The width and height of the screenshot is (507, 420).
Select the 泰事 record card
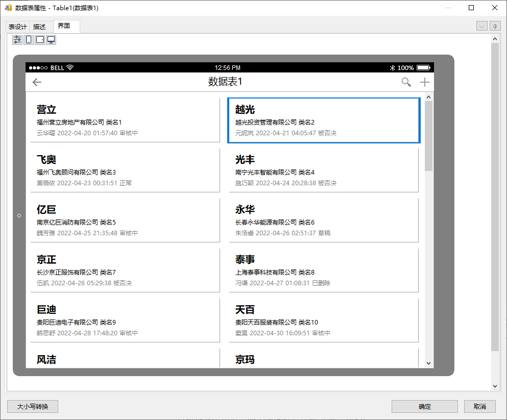(x=324, y=270)
